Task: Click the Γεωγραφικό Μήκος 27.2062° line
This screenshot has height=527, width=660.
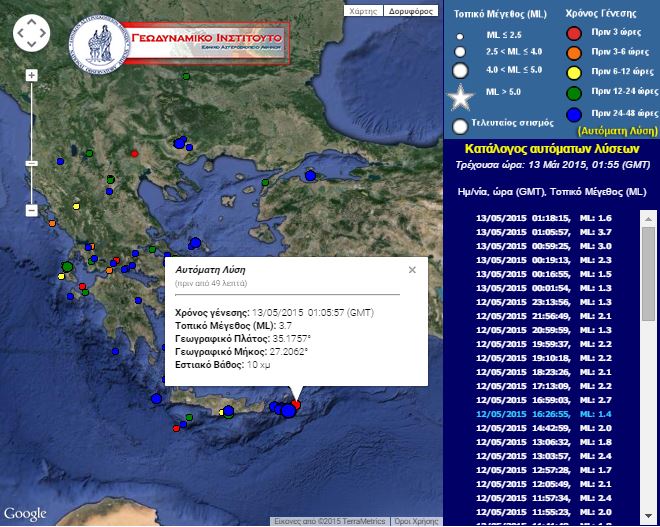Action: (x=241, y=351)
